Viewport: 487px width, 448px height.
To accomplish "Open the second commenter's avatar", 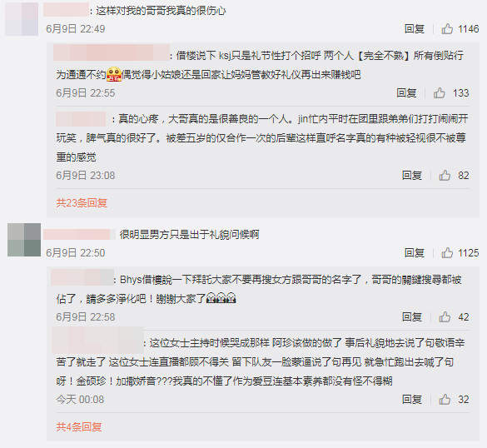I will point(24,240).
